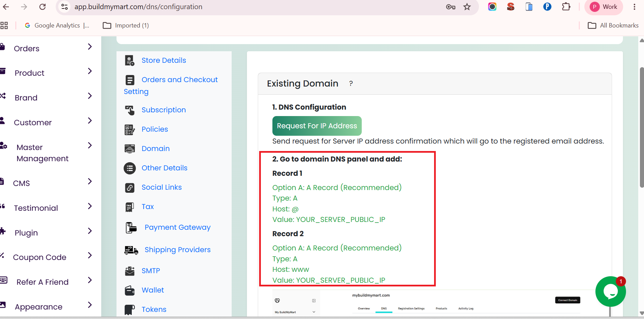Open the Imported bookmarks folder
The height and width of the screenshot is (319, 644).
(126, 25)
